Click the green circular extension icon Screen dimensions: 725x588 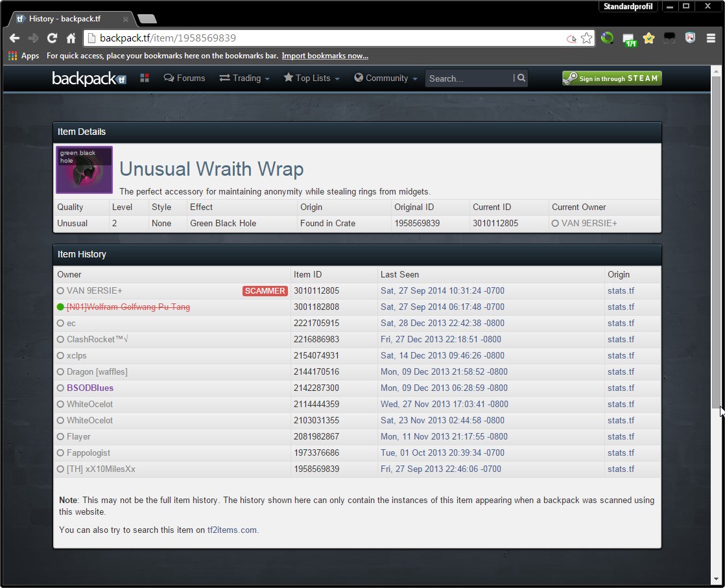coord(607,38)
